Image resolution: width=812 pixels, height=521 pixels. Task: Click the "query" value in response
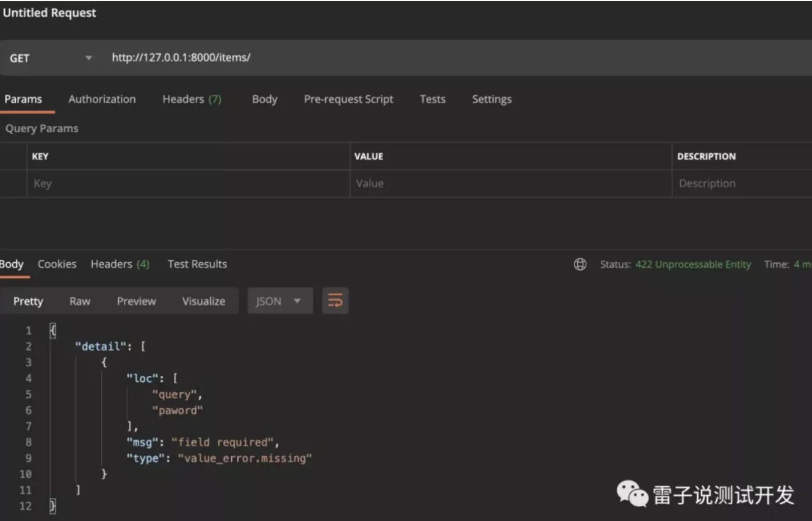point(174,394)
